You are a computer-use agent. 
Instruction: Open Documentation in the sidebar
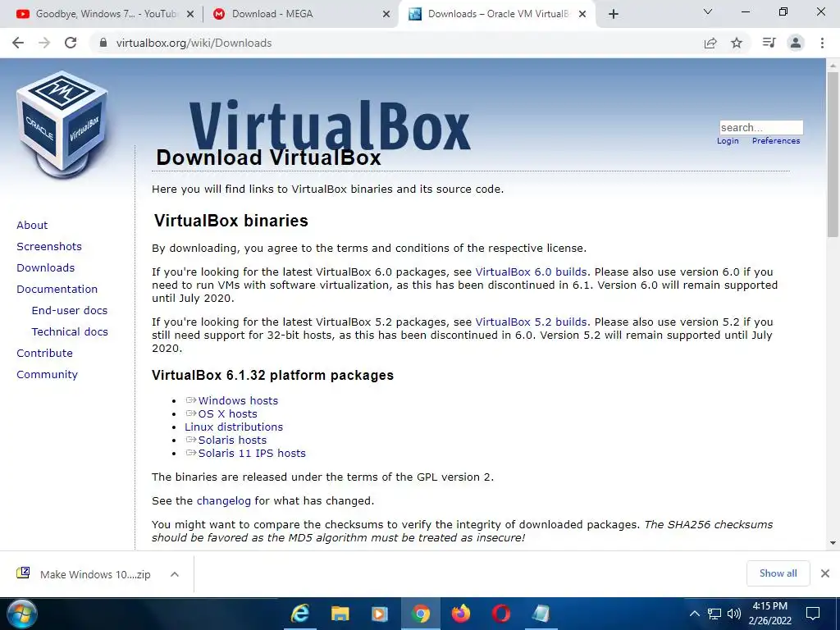point(57,290)
